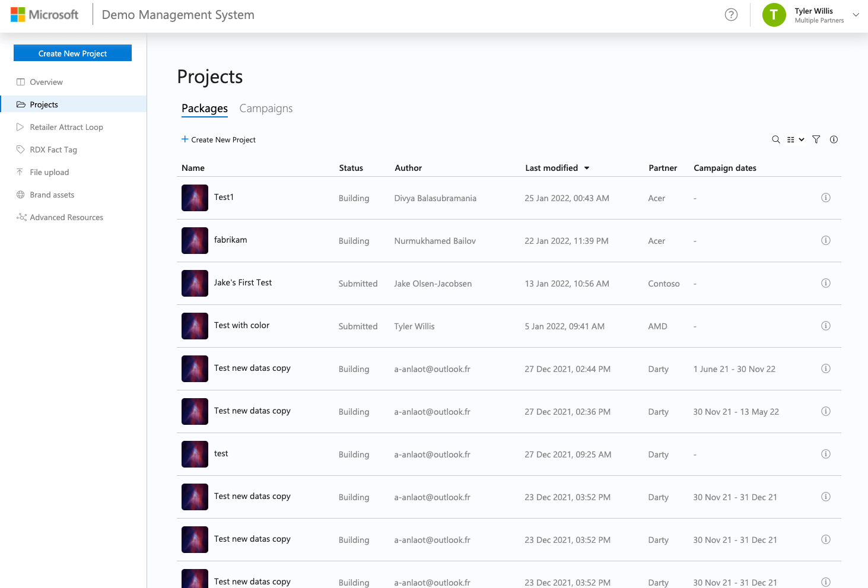Click the blue Create New Project button
Image resolution: width=868 pixels, height=588 pixels.
coord(72,53)
